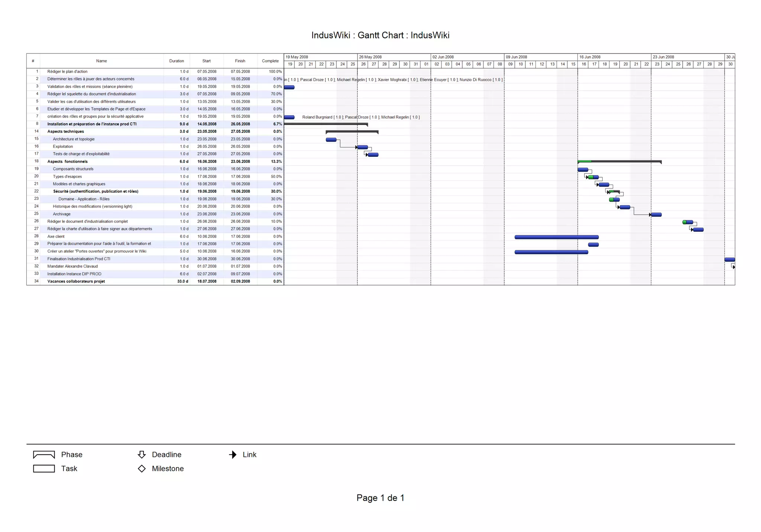Click the Task legend rectangle icon
This screenshot has height=532, width=761.
click(44, 469)
